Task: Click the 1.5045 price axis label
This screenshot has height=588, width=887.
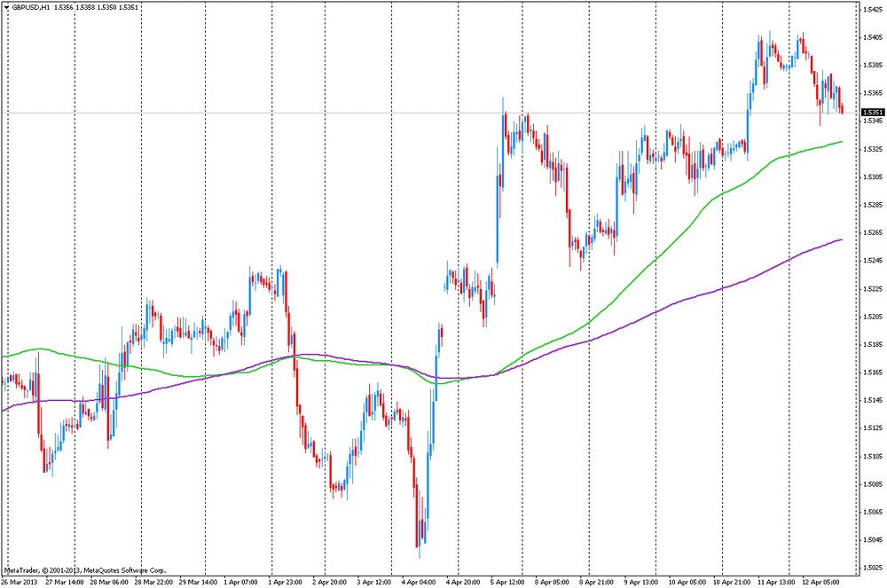Action: point(874,540)
